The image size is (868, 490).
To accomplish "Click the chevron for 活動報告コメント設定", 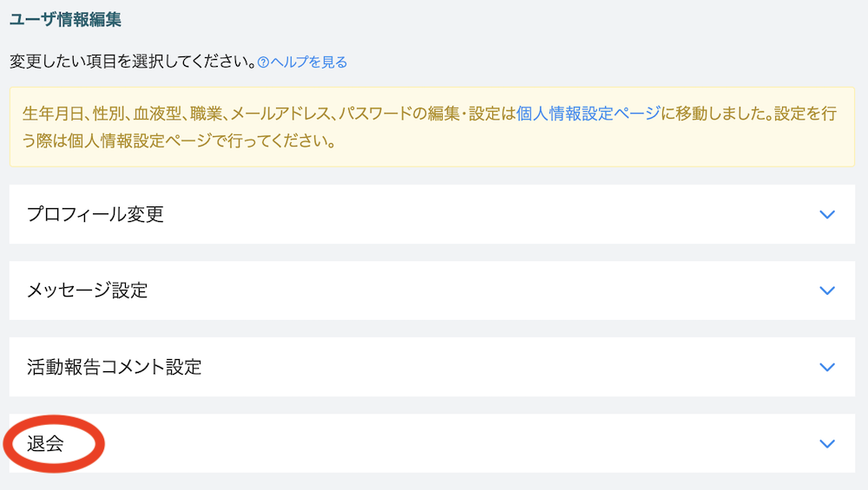I will [x=827, y=367].
